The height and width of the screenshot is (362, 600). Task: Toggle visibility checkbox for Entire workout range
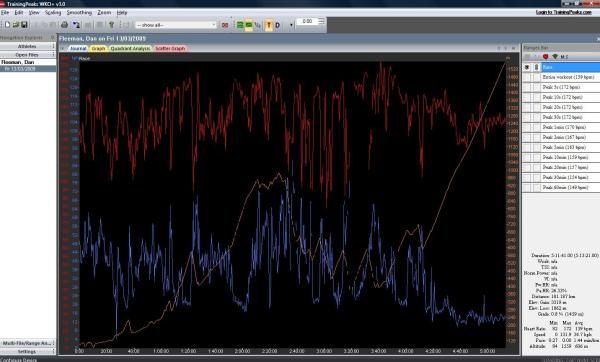pyautogui.click(x=527, y=77)
